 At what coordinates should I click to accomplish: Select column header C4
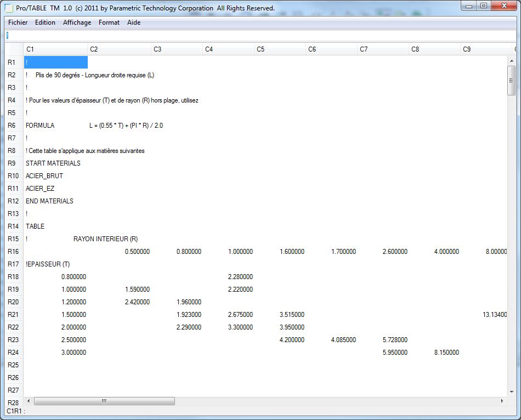(x=228, y=49)
